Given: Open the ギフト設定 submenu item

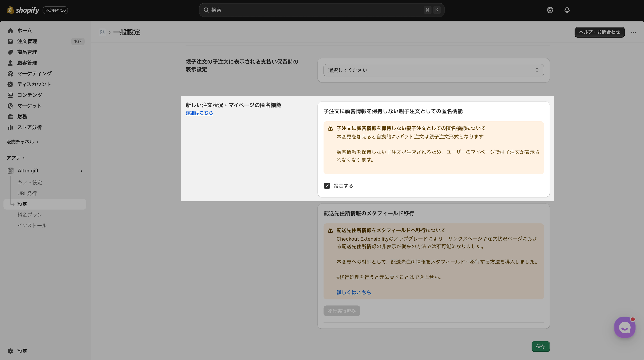Looking at the screenshot, I should (29, 182).
